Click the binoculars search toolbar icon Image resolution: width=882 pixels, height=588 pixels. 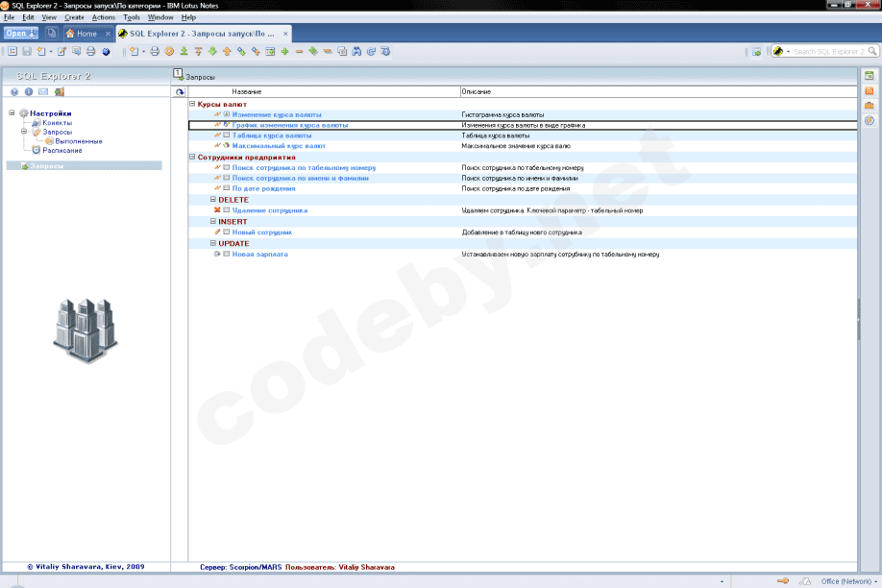[x=357, y=52]
